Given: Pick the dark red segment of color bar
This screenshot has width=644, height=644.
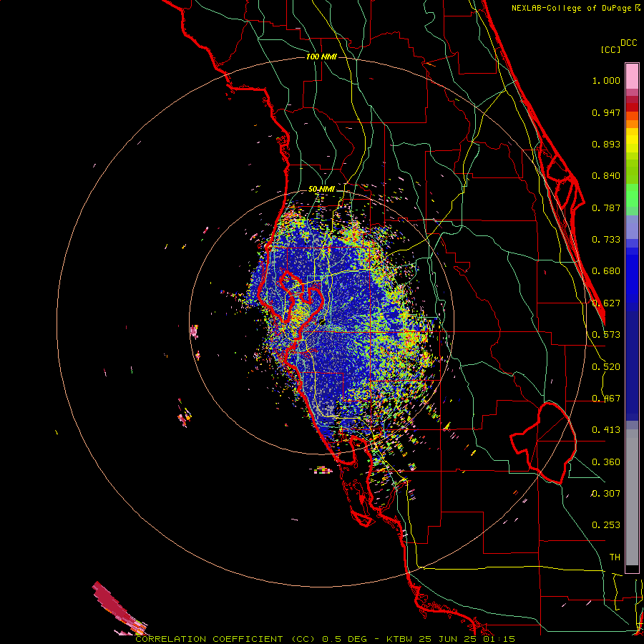Looking at the screenshot, I should (x=632, y=107).
